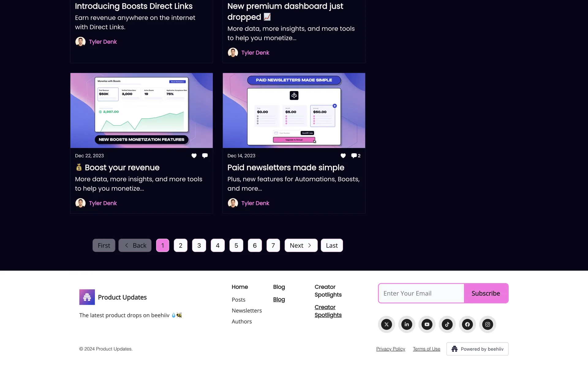Open the Facebook social icon

point(467,324)
